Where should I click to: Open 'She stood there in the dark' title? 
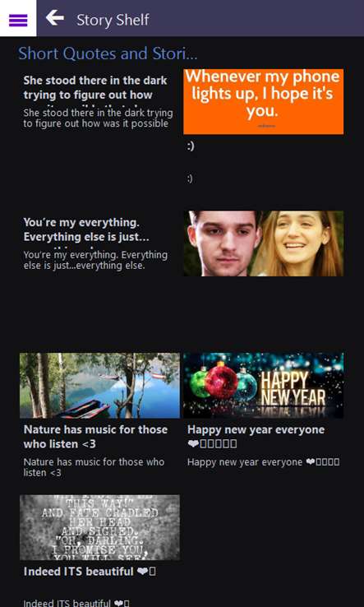coord(95,87)
